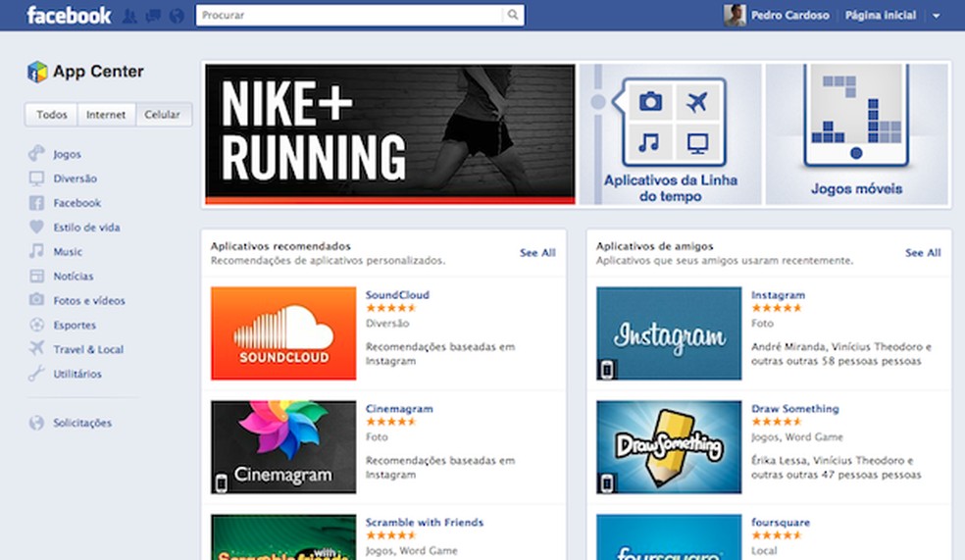The height and width of the screenshot is (560, 965).
Task: Click See All for Aplicativos recomendados
Action: point(537,252)
